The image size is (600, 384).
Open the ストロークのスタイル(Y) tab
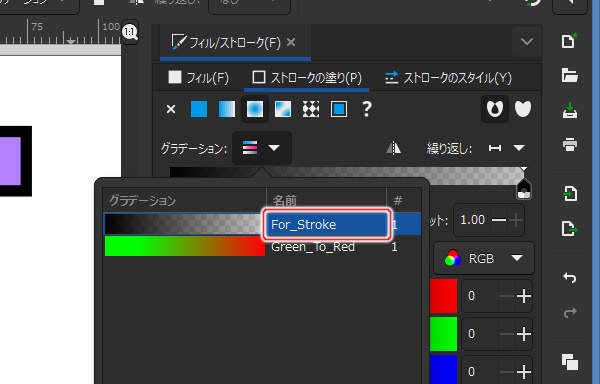click(448, 78)
